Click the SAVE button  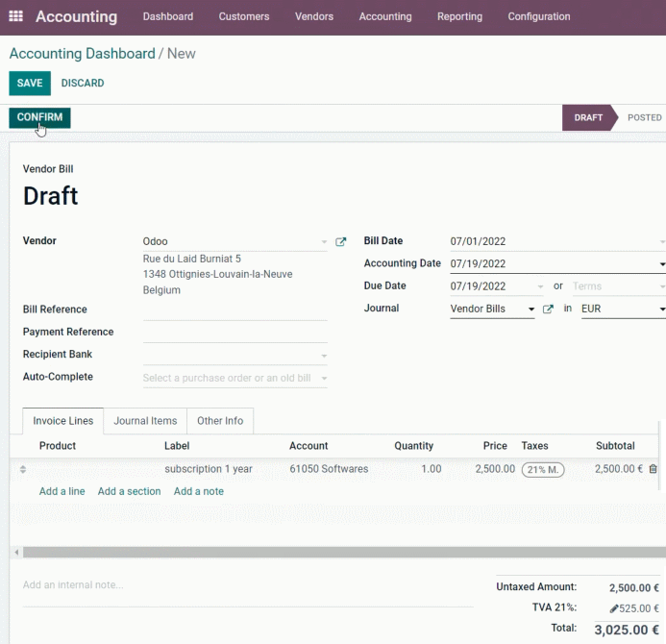(x=30, y=84)
